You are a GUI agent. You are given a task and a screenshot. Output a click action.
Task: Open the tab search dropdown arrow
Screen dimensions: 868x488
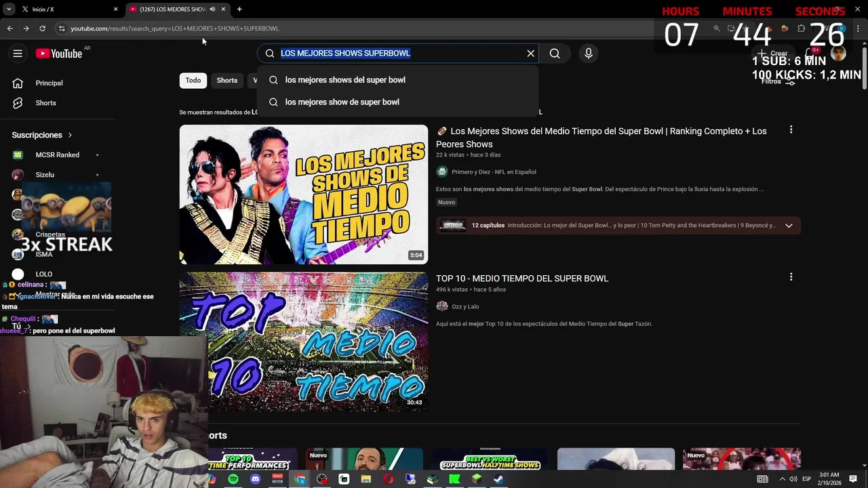pos(9,9)
